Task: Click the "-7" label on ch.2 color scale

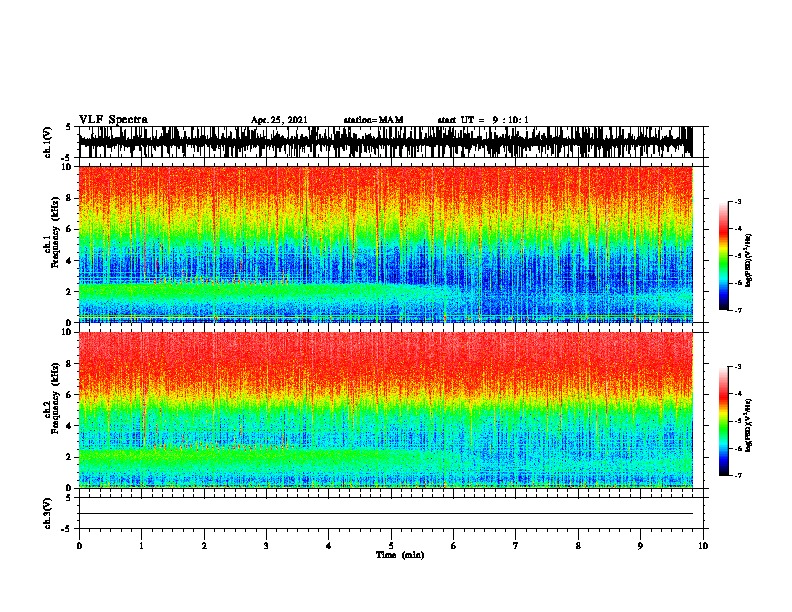Action: click(737, 476)
